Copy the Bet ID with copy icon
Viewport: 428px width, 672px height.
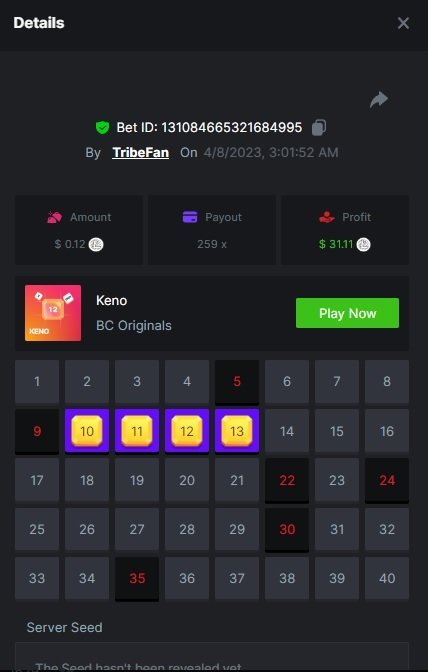[x=319, y=127]
